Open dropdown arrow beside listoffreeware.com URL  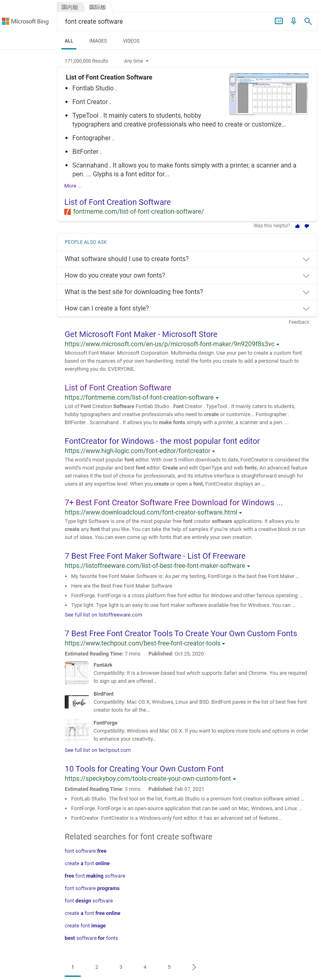(249, 566)
